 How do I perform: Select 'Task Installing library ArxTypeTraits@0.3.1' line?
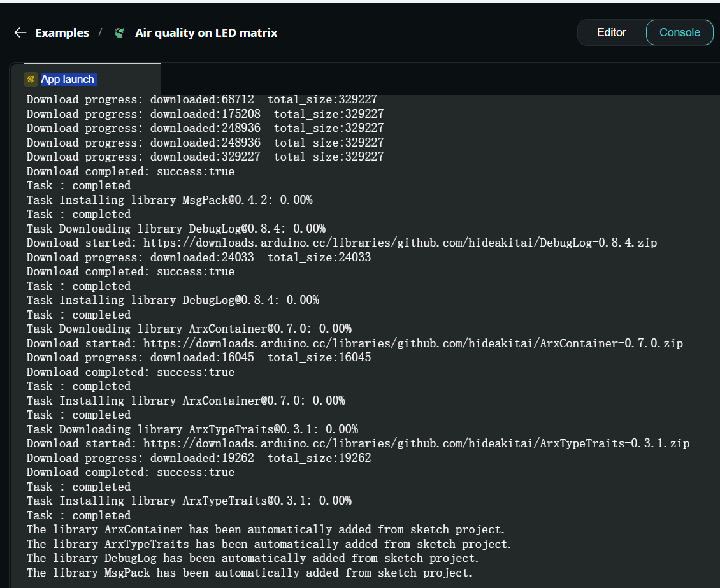pos(189,501)
